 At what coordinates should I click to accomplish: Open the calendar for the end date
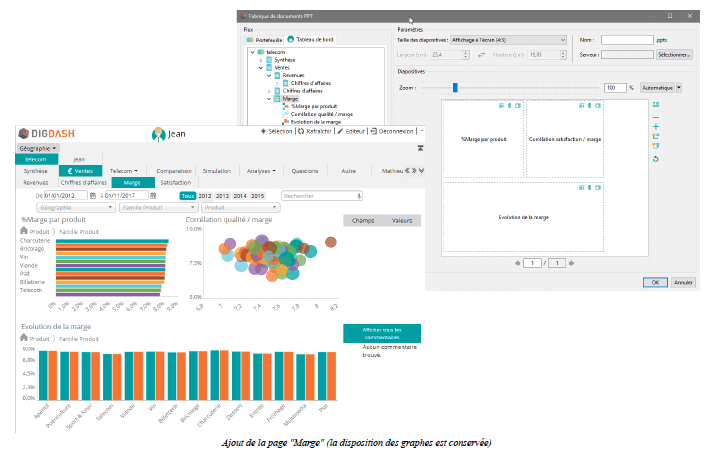[x=153, y=195]
